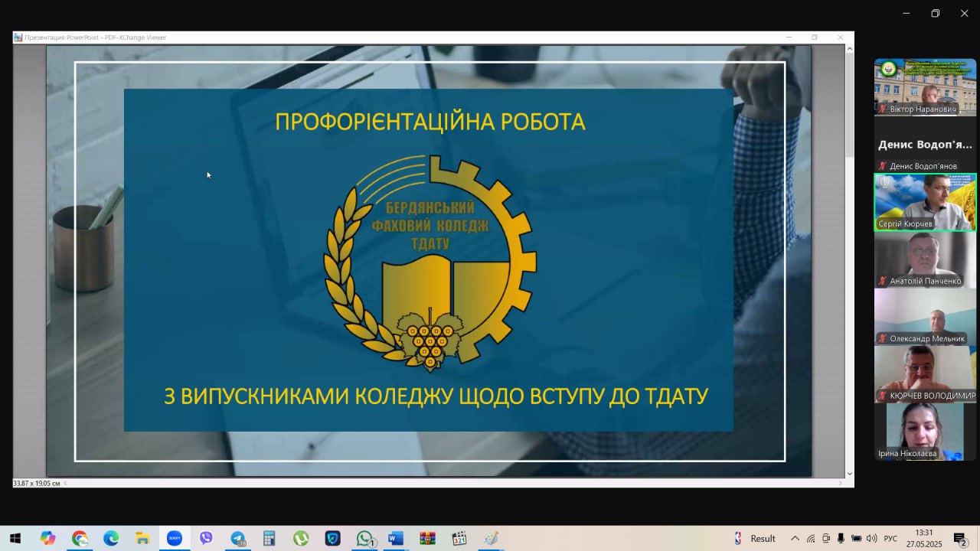Open the Paint palette icon in taskbar
The image size is (980, 551).
tap(491, 538)
